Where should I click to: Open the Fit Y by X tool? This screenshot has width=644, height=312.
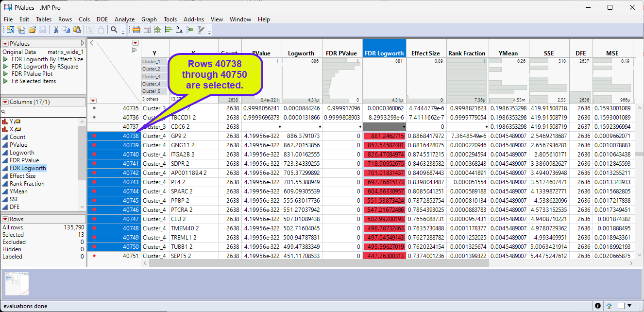pos(179,30)
